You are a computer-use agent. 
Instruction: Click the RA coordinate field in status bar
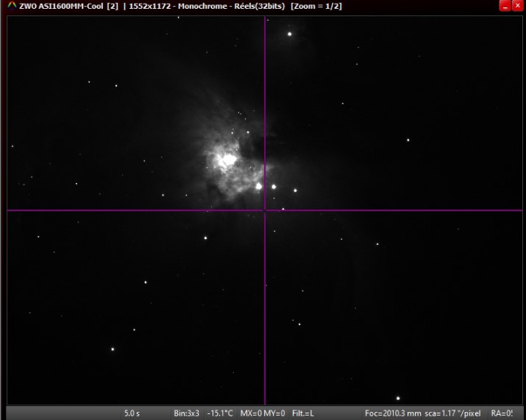point(502,413)
